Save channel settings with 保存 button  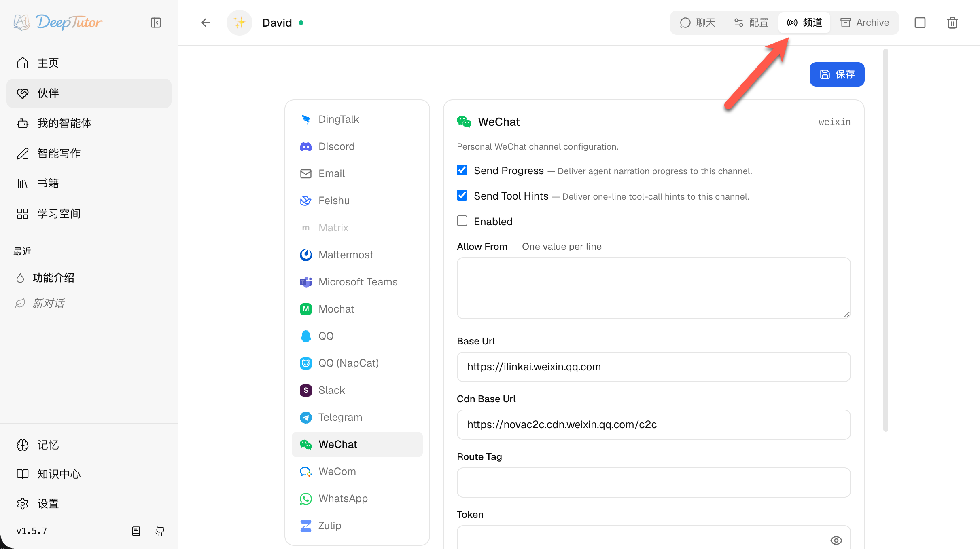pos(837,74)
